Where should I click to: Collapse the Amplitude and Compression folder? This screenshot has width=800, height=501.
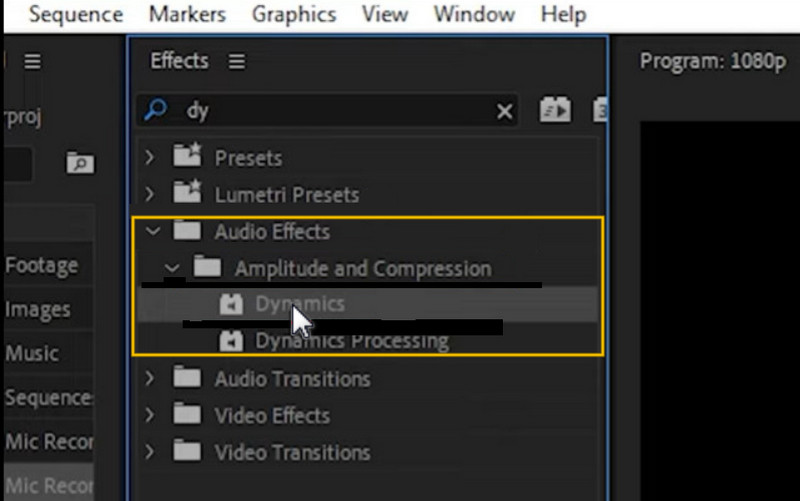point(172,269)
